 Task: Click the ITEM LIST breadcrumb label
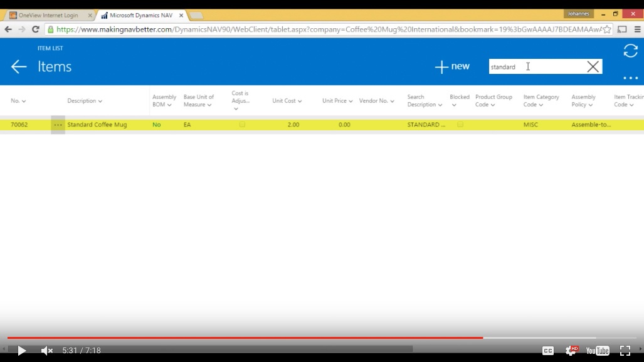(51, 48)
